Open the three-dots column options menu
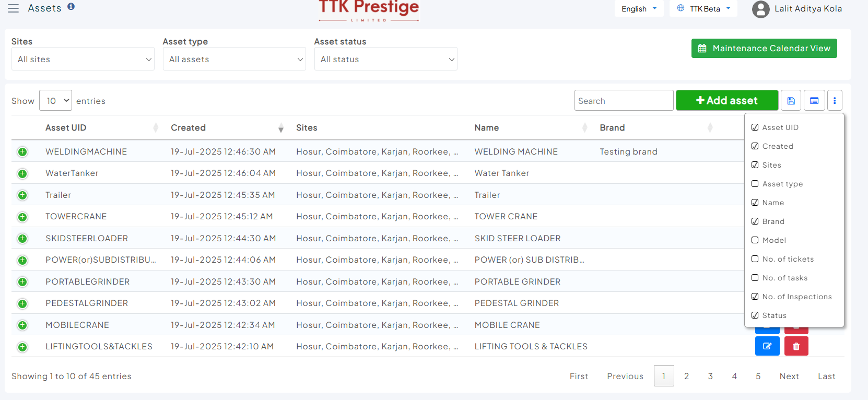 834,101
